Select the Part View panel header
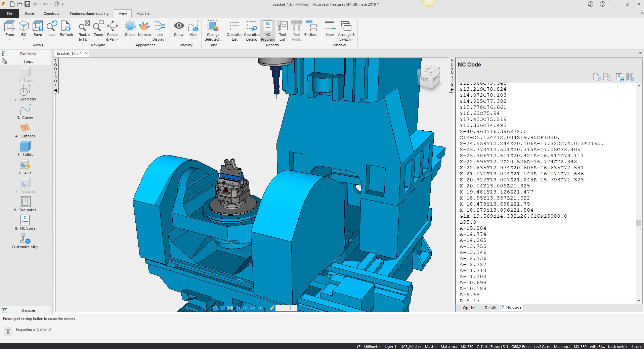Image resolution: width=644 pixels, height=349 pixels. click(x=28, y=54)
